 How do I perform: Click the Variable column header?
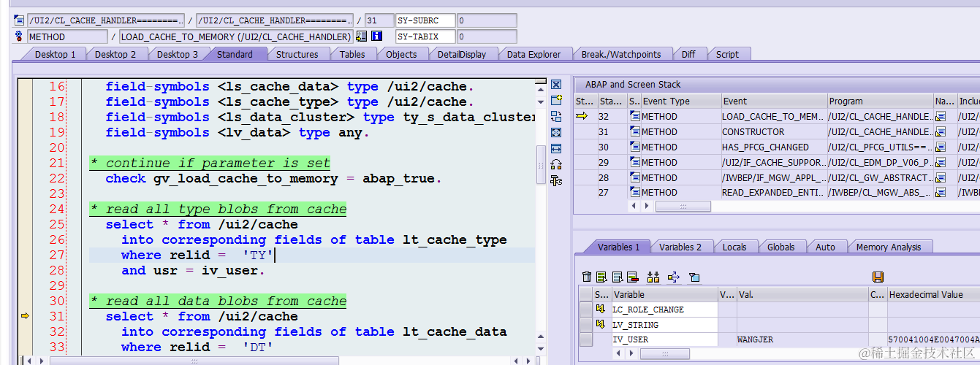(664, 294)
